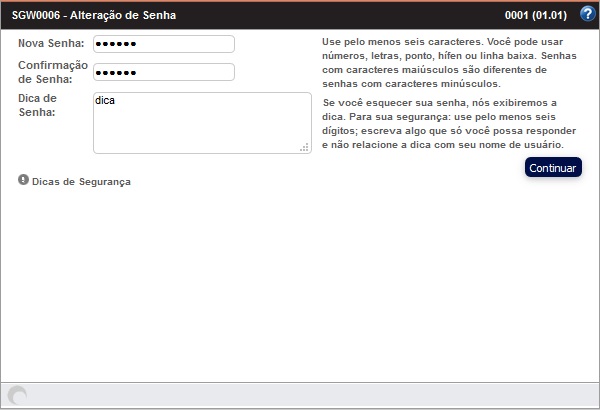Click the exclamation icon beside Dicas de Segurança
This screenshot has height=410, width=600.
(x=23, y=181)
